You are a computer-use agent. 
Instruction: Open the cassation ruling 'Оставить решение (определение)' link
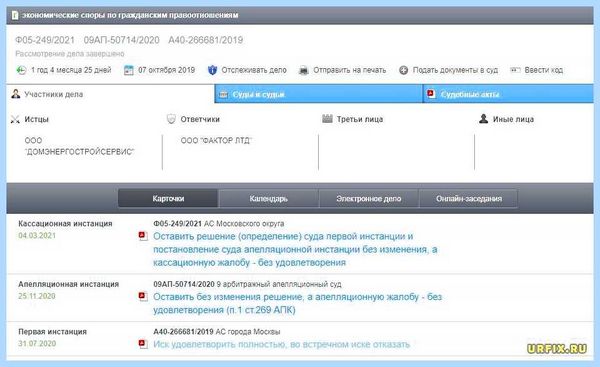295,250
